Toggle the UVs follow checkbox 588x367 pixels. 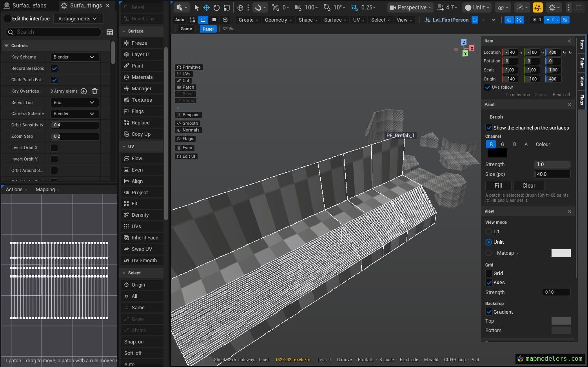[x=488, y=87]
